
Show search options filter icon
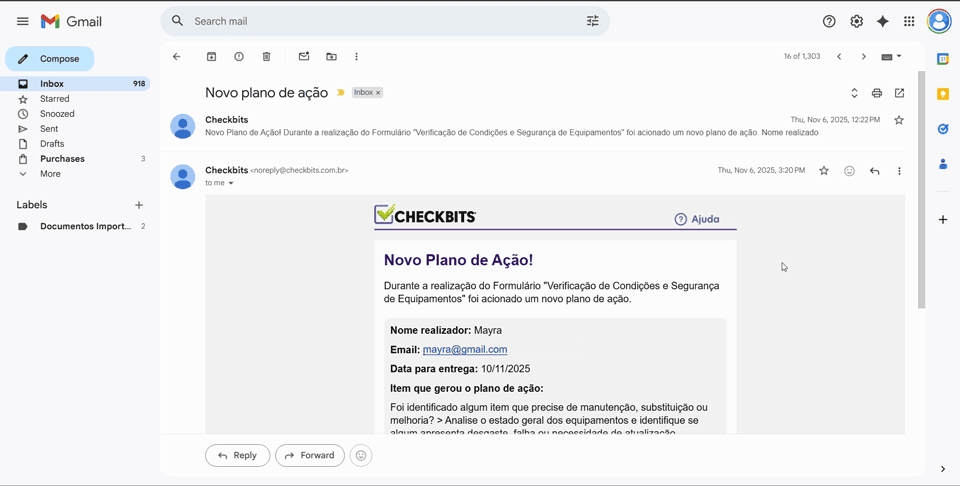593,21
